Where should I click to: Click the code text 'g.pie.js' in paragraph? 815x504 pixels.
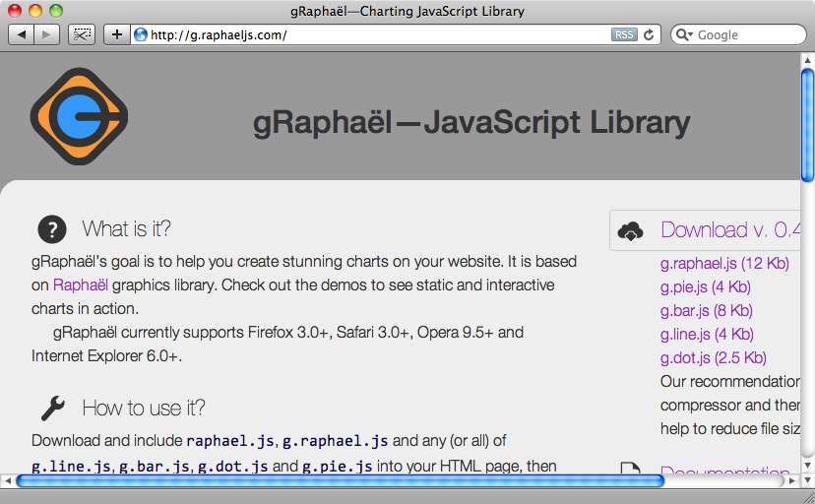coord(338,466)
